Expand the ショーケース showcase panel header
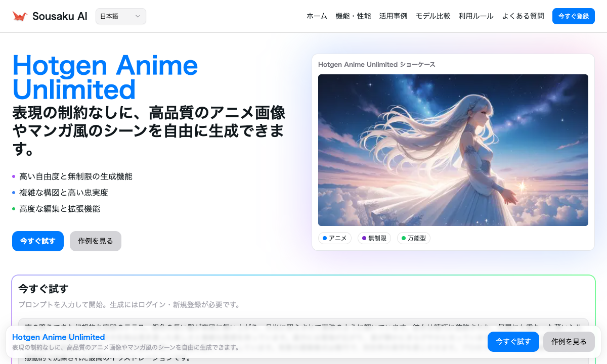This screenshot has width=607, height=364. (377, 64)
